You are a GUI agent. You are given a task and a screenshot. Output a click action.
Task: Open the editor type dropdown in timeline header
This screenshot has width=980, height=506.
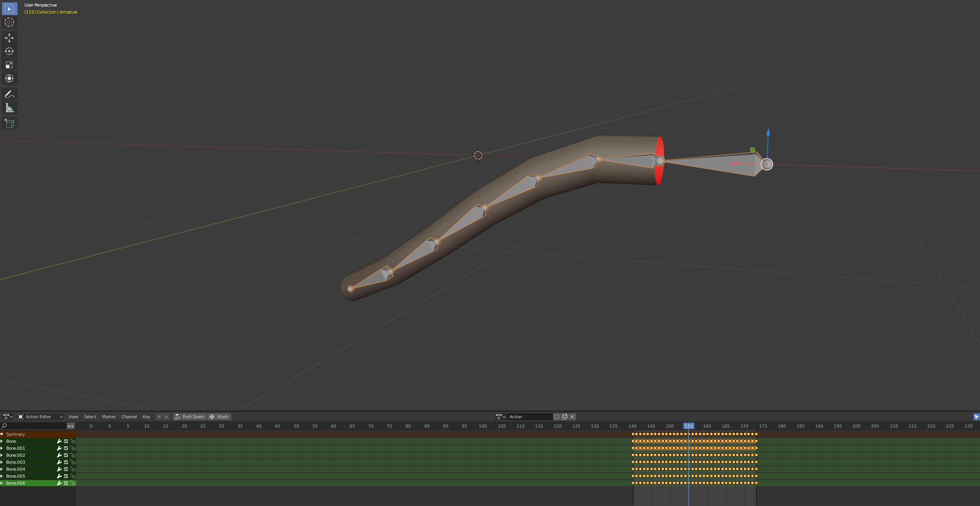point(8,417)
